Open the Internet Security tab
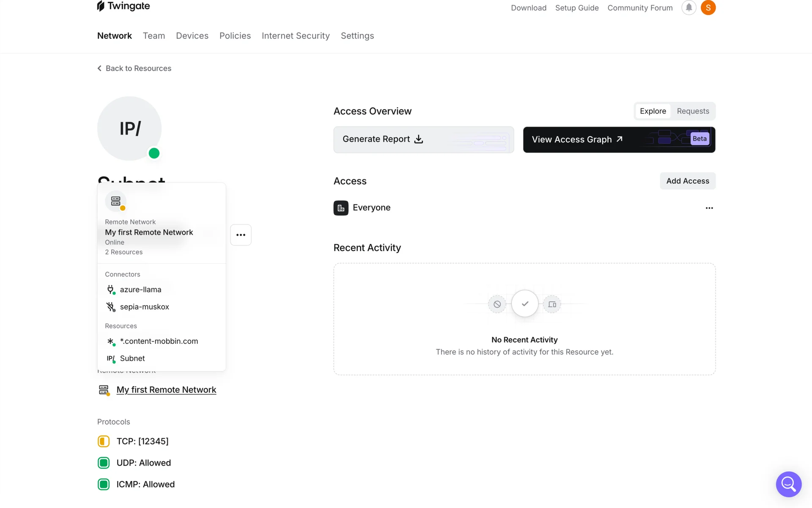The image size is (812, 508). (296, 36)
